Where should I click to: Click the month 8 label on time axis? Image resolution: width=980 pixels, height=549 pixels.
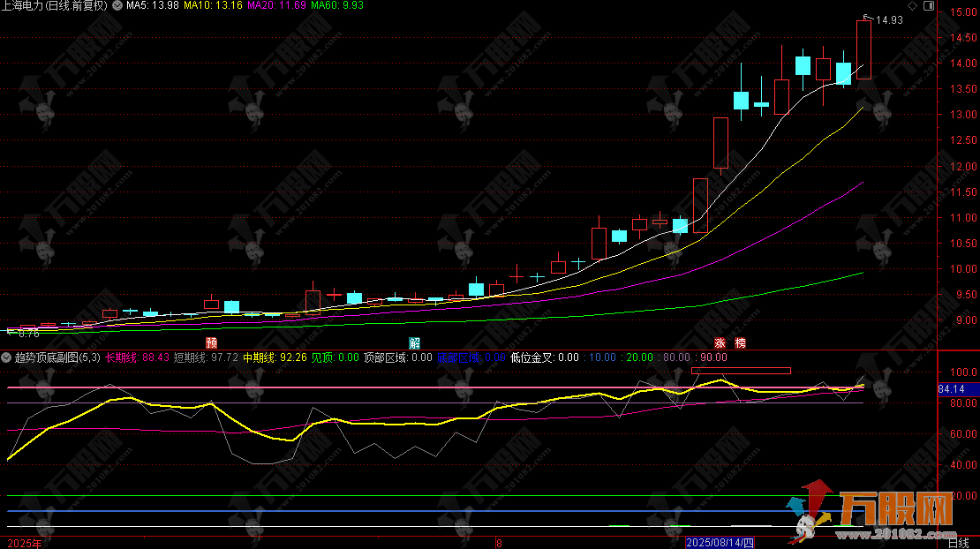pos(499,544)
